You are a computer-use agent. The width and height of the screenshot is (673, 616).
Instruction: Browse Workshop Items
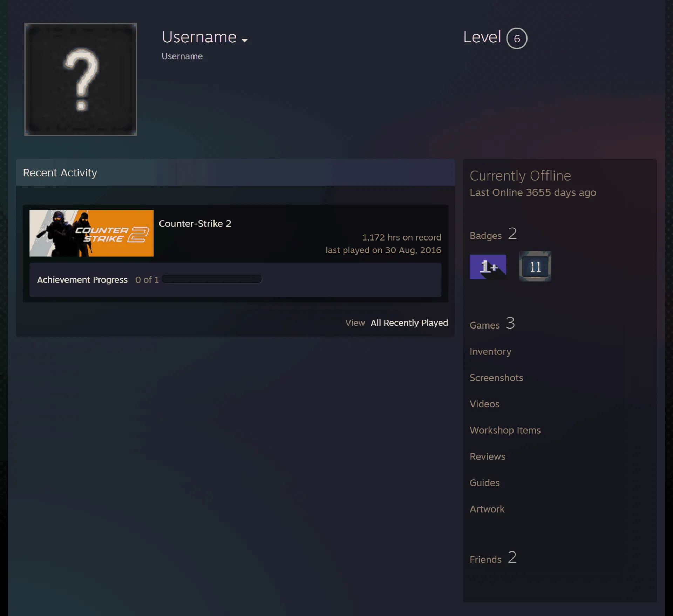click(505, 430)
